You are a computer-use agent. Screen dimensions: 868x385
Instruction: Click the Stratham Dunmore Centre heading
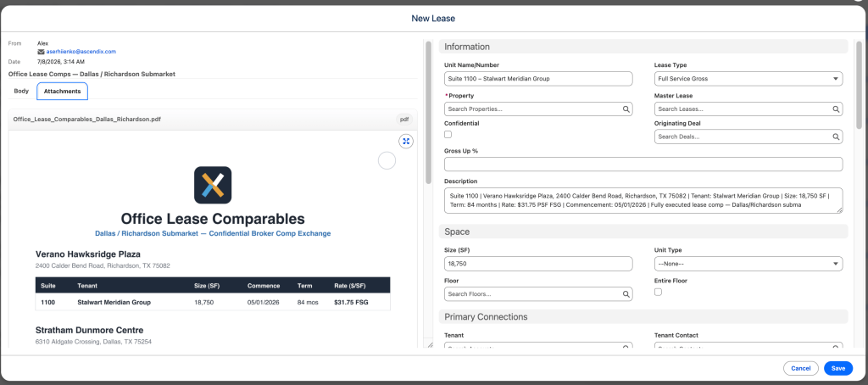[x=90, y=330]
